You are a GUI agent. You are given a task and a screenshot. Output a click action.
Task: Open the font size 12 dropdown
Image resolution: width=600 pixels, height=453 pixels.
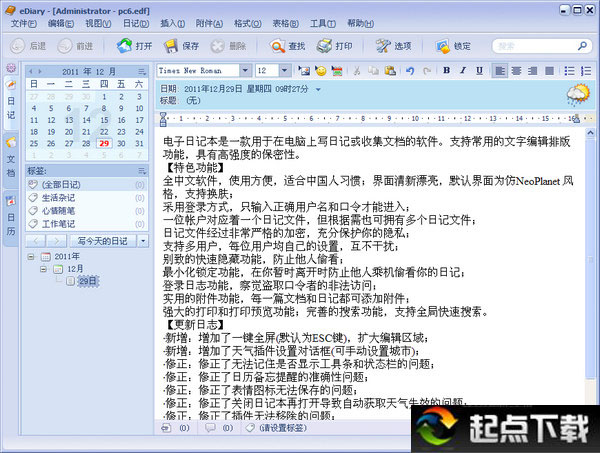pyautogui.click(x=284, y=70)
